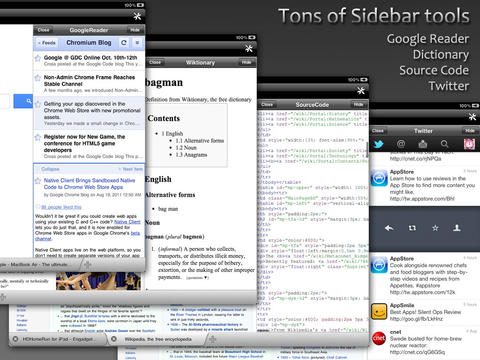Image resolution: width=480 pixels, height=360 pixels.
Task: Star Non-Admin Chrome Frame Reaches Stable item
Action: coord(38,78)
